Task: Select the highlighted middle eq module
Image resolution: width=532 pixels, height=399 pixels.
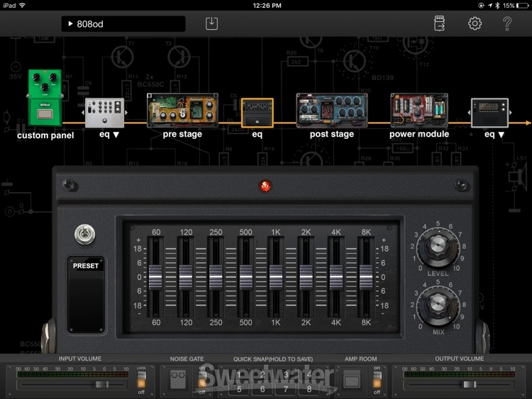Action: (257, 113)
